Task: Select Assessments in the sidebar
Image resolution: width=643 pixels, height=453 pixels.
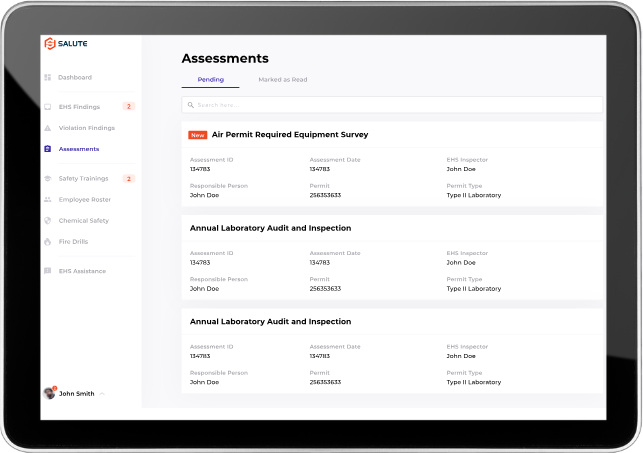Action: pyautogui.click(x=79, y=149)
